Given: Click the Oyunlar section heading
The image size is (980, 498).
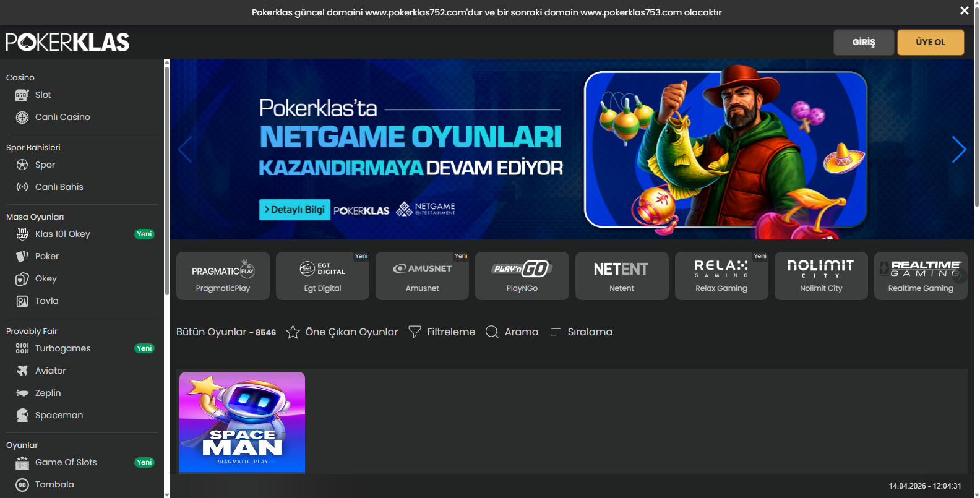Looking at the screenshot, I should (x=22, y=445).
